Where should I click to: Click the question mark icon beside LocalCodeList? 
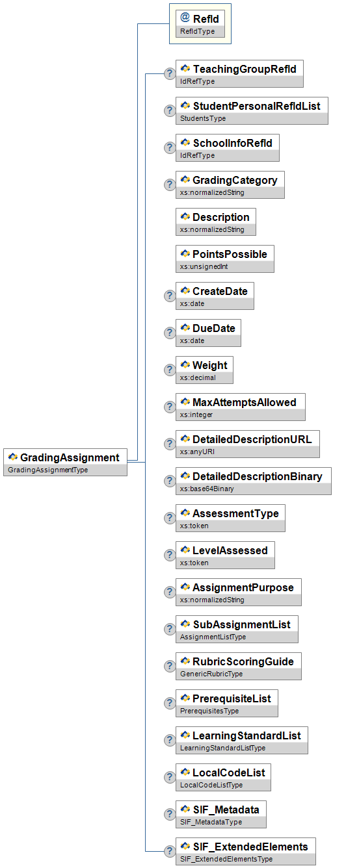tap(169, 777)
